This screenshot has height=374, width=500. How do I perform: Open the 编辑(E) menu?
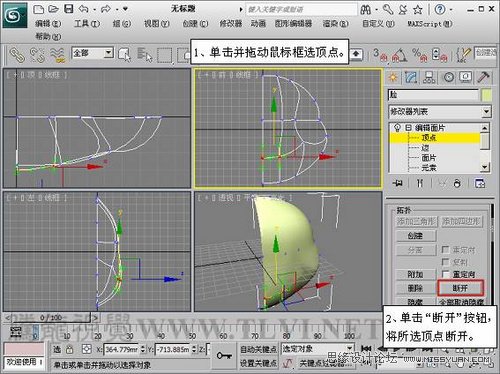pos(48,24)
